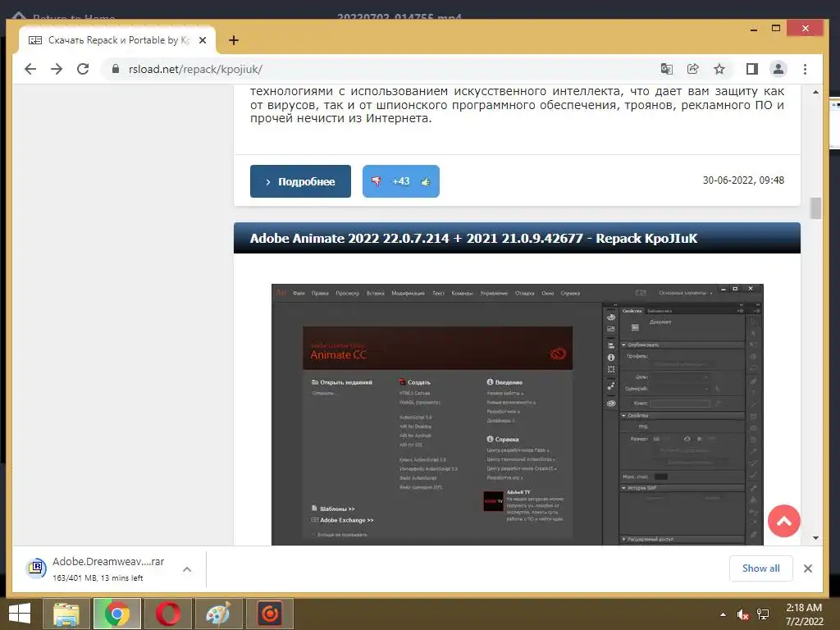840x630 pixels.
Task: Click the +43 rating score
Action: tap(400, 181)
